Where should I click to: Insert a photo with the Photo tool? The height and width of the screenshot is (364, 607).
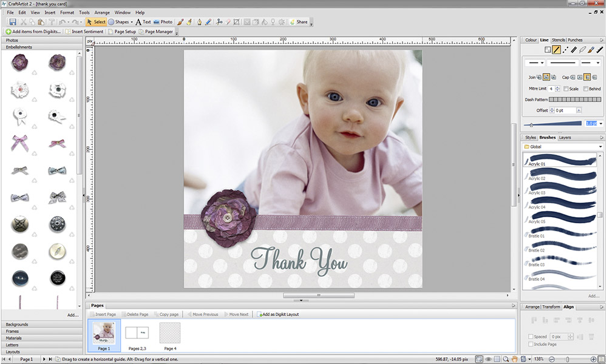(x=163, y=22)
